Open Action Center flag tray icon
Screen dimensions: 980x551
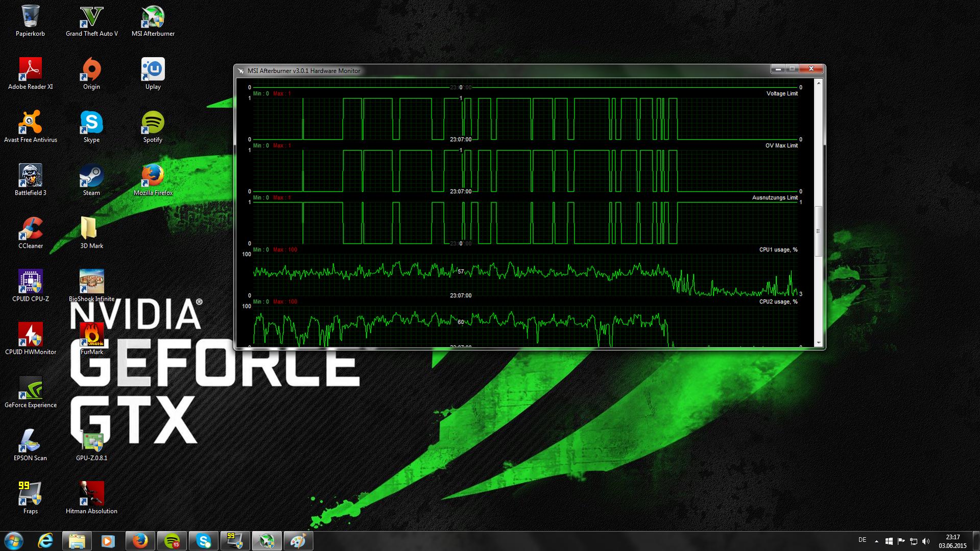(x=901, y=541)
